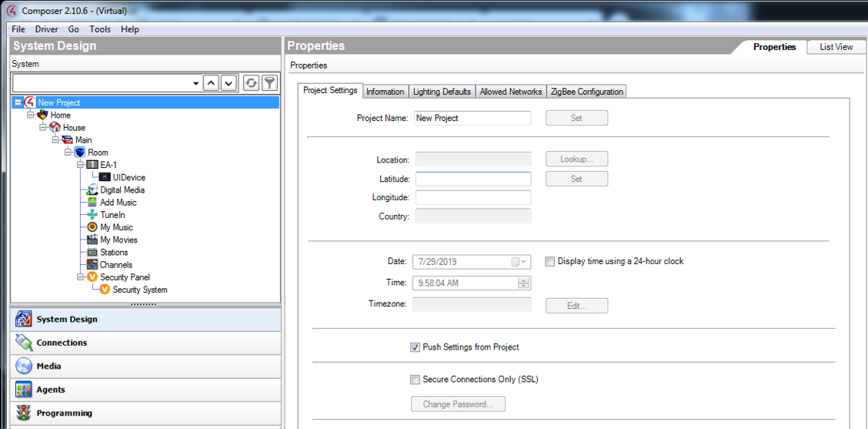Switch to List View
Image resolution: width=868 pixels, height=429 pixels.
[836, 47]
